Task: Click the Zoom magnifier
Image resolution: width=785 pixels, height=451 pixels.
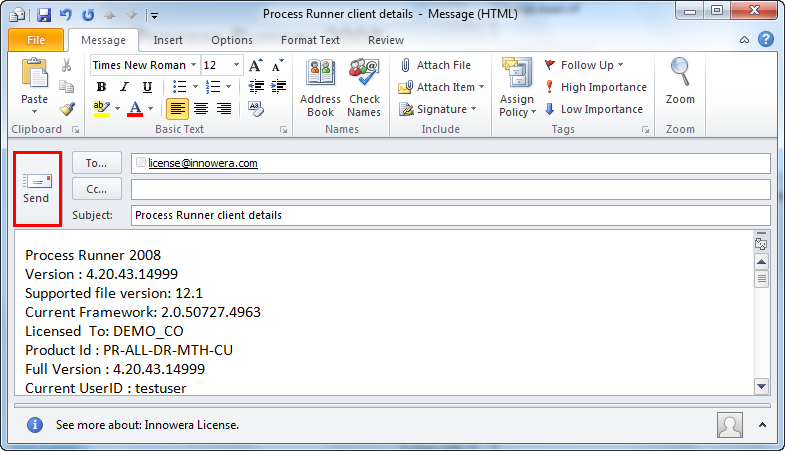Action: pos(680,81)
